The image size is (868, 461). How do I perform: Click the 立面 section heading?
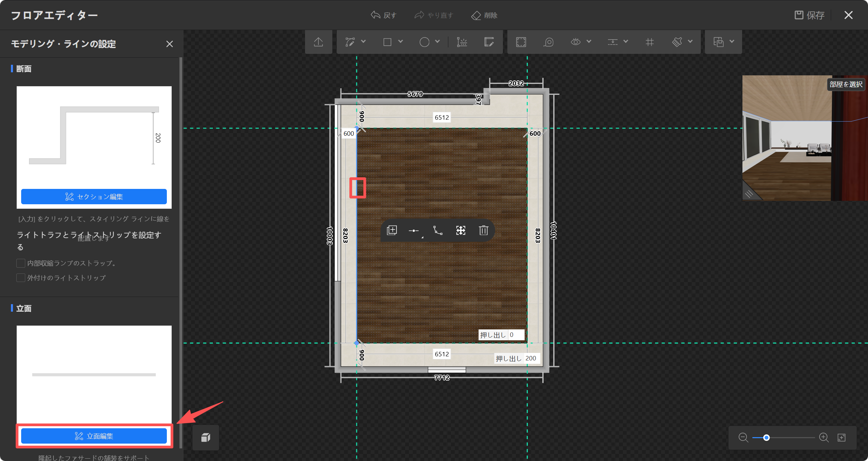[x=24, y=309]
